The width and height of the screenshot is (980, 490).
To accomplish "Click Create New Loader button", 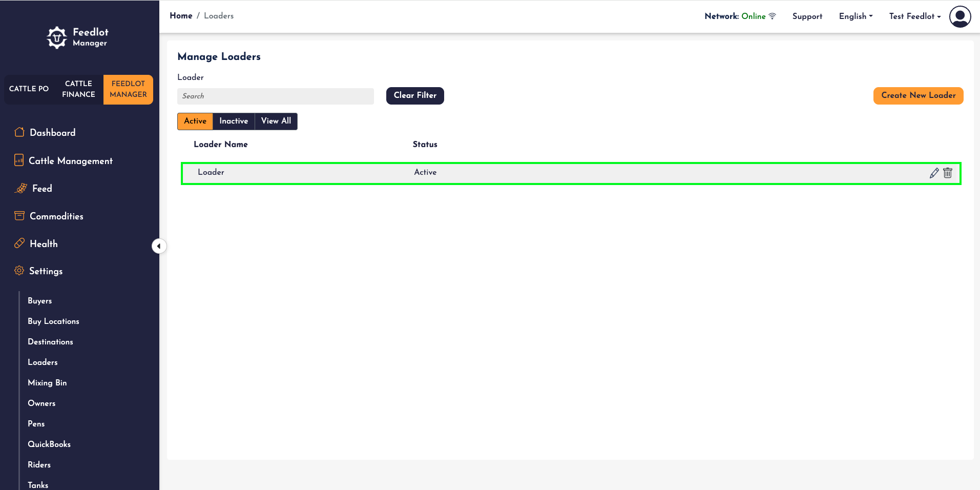I will (x=918, y=96).
